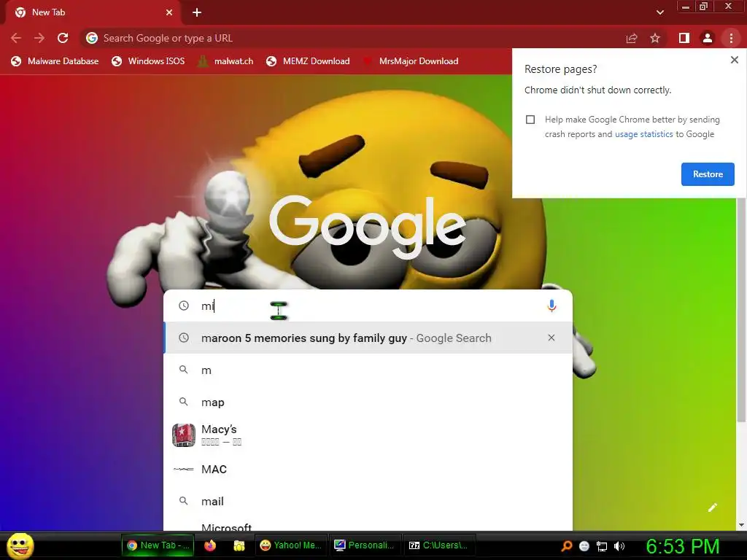
Task: Select the 'map' search suggestion
Action: [368, 402]
